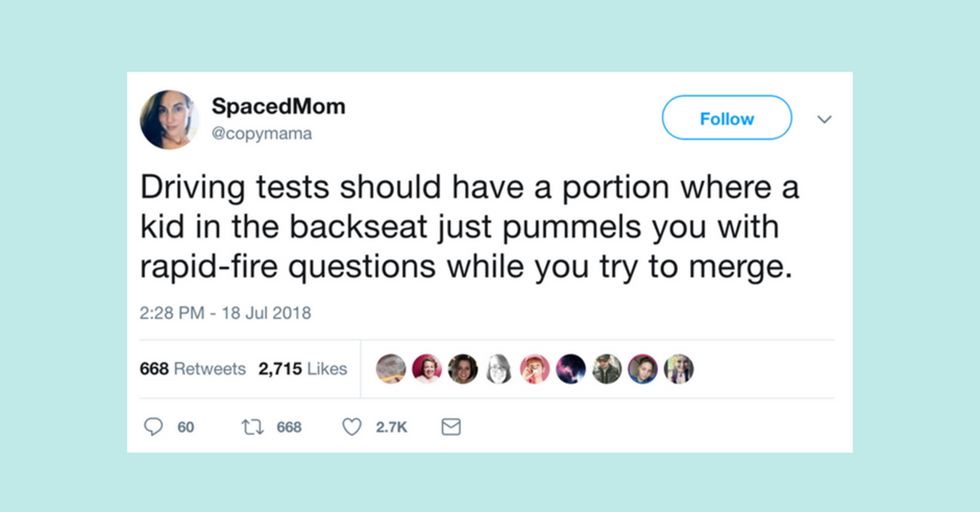Click the first liker avatar in the row

click(x=391, y=369)
